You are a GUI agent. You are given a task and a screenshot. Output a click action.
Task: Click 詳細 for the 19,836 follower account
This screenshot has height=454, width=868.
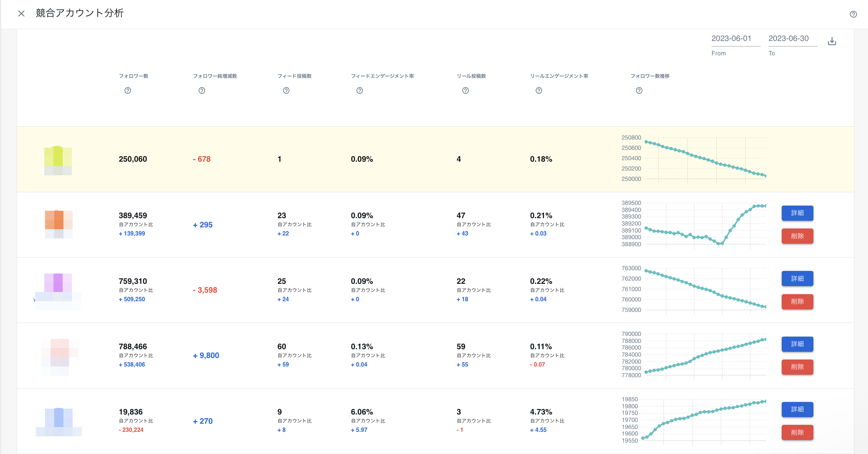(x=797, y=409)
